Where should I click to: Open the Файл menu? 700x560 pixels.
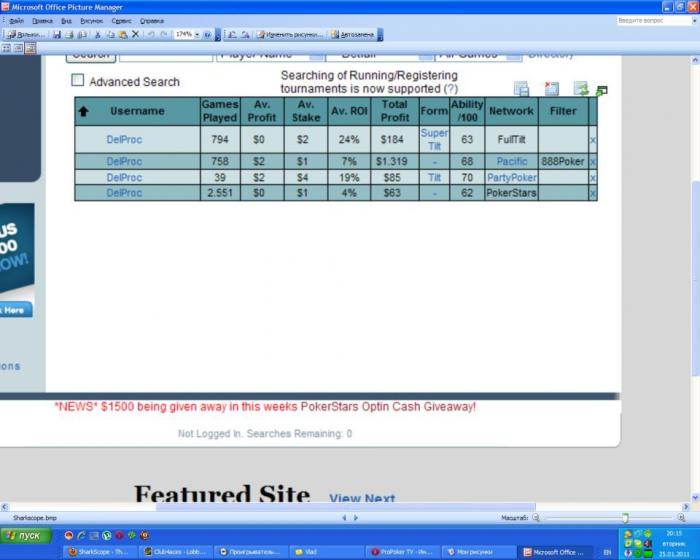(17, 21)
